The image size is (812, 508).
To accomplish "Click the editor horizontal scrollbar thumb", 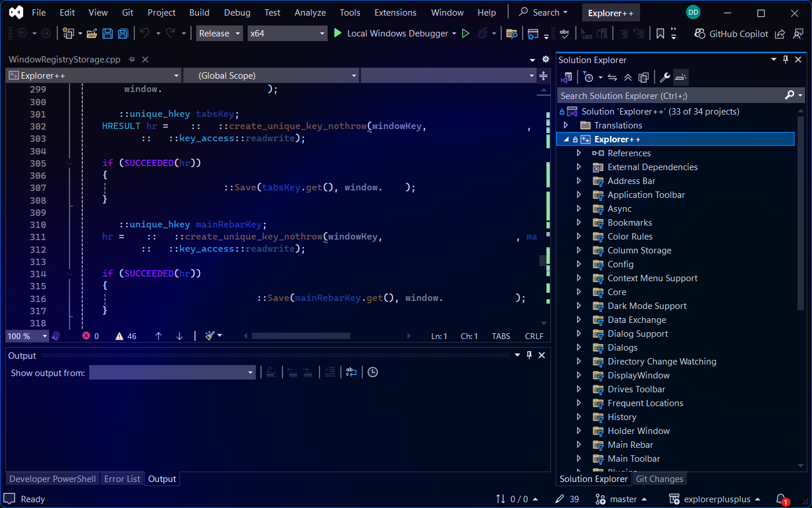I will click(301, 336).
